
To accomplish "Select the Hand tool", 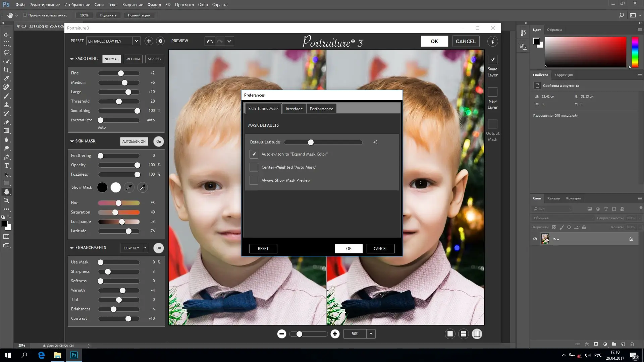I will click(x=6, y=192).
